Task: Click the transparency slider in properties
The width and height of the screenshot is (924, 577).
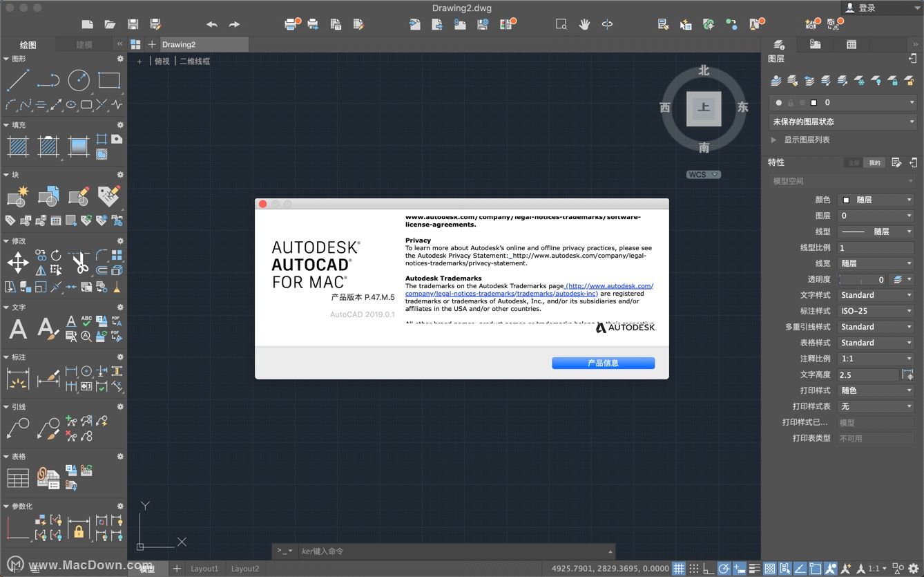Action: [x=860, y=279]
